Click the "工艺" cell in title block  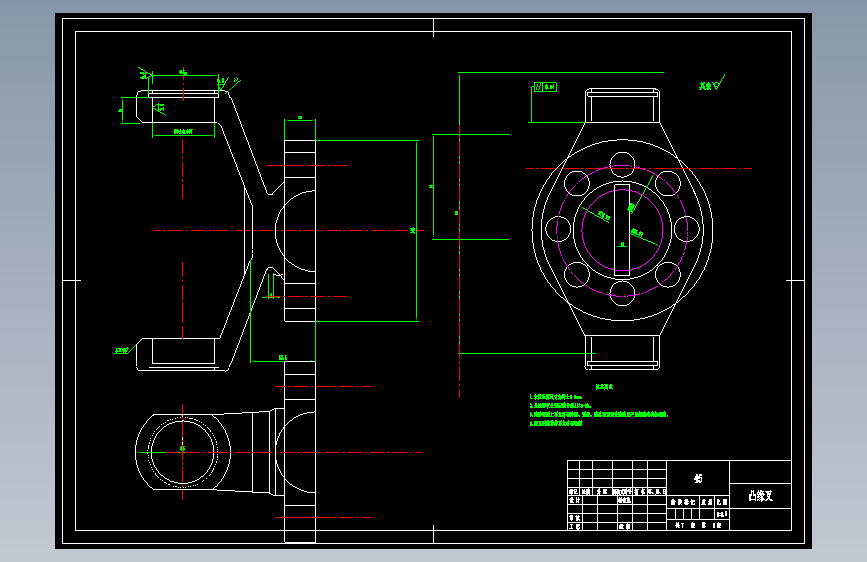574,526
